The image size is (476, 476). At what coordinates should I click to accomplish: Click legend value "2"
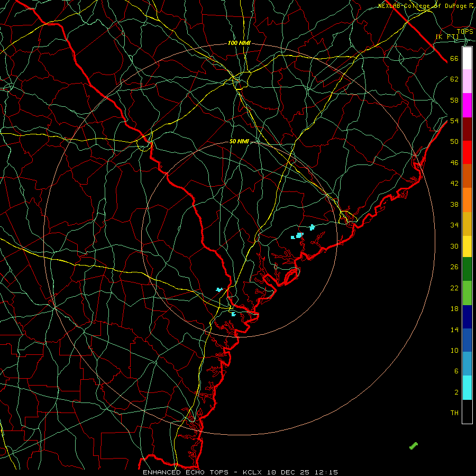(456, 392)
